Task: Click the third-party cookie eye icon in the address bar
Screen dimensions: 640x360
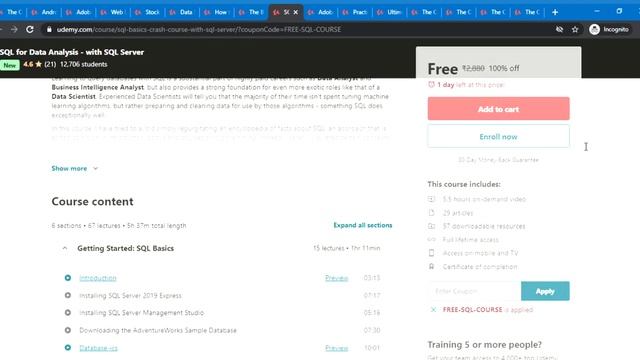Action: [559, 29]
